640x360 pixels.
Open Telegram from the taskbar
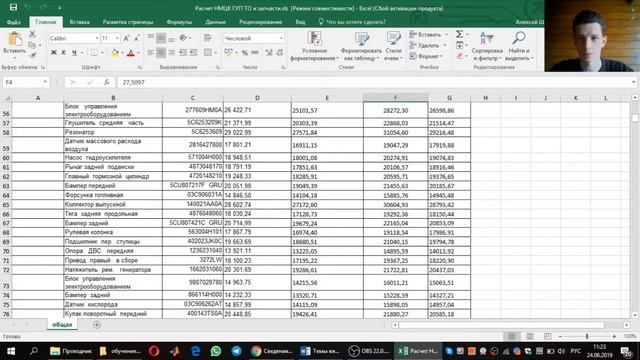click(x=236, y=351)
